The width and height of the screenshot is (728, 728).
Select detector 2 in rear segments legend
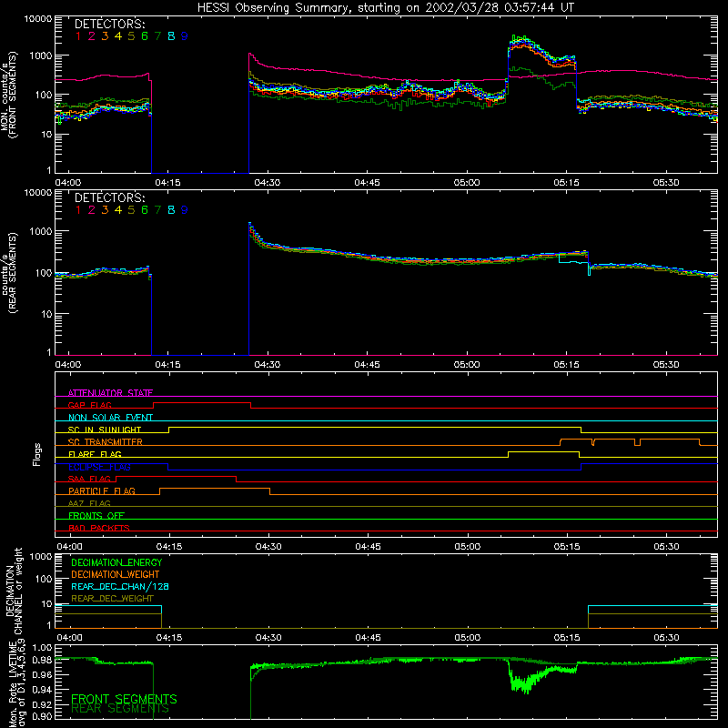point(92,210)
